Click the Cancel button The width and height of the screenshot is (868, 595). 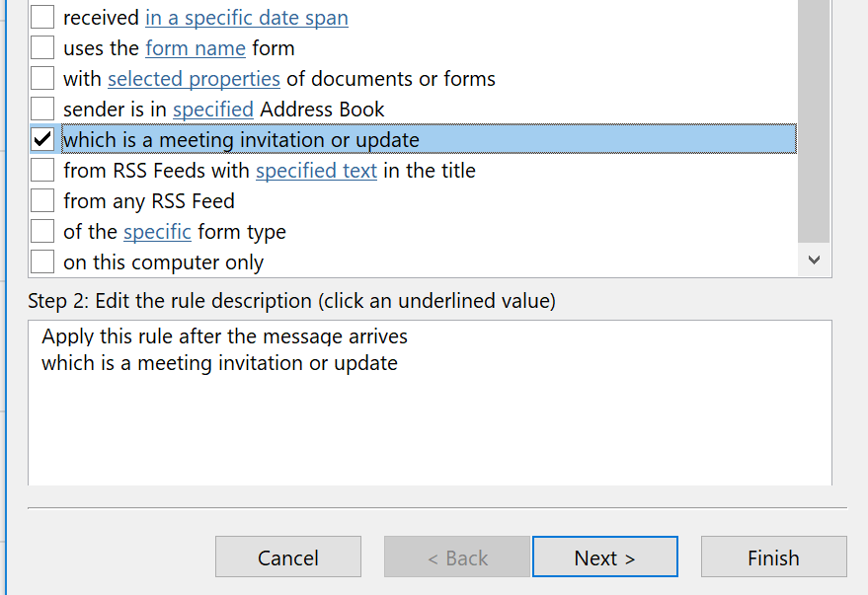point(288,557)
